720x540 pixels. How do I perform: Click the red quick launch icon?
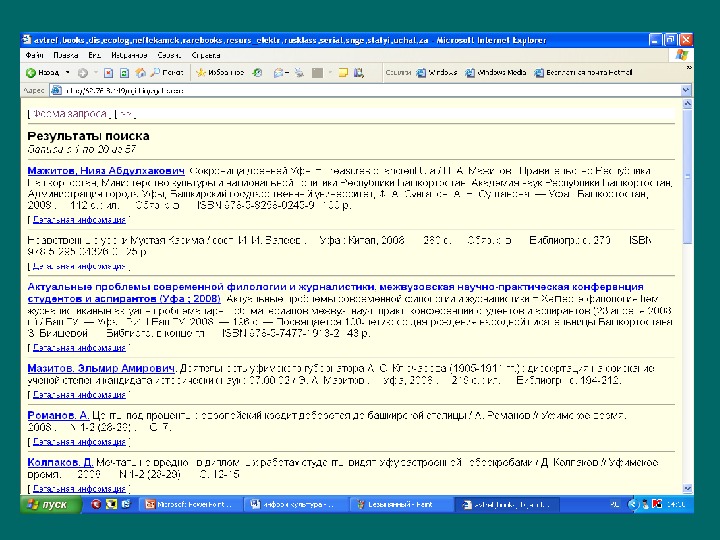(x=96, y=504)
